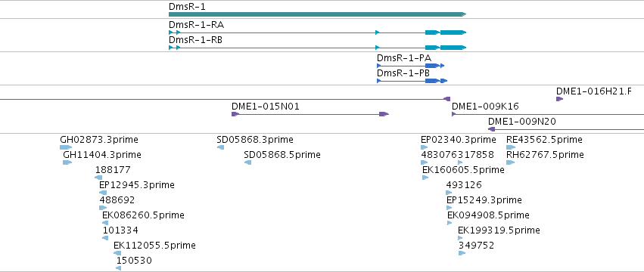Select the SD05868.3prime arrow marker
The height and width of the screenshot is (272, 644).
220,147
